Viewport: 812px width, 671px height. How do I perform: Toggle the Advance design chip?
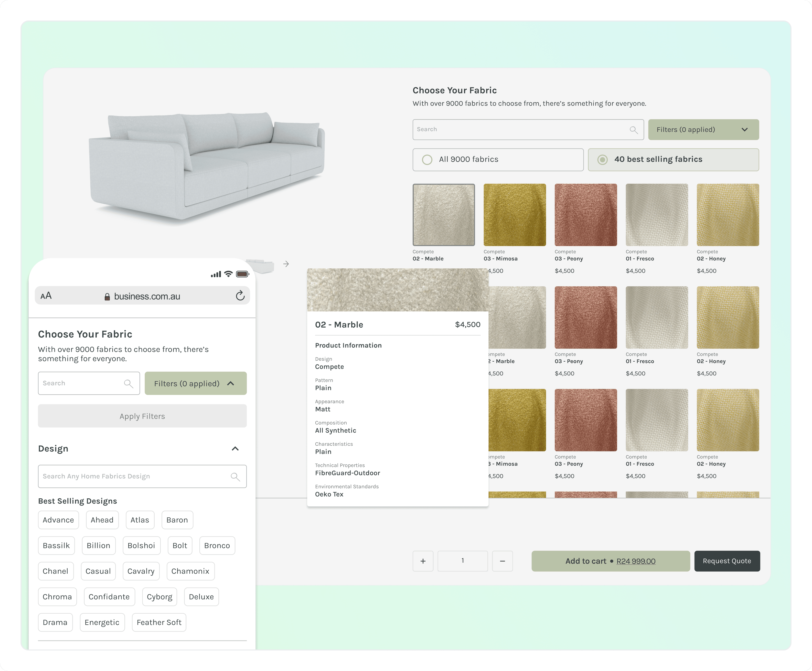point(58,520)
